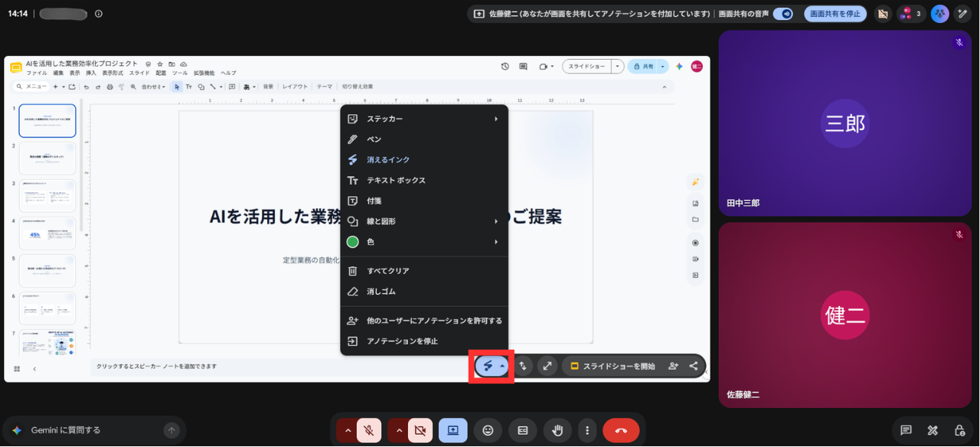The width and height of the screenshot is (980, 447).
Task: Collapse the Slides toolbar with up chevron
Action: click(665, 87)
